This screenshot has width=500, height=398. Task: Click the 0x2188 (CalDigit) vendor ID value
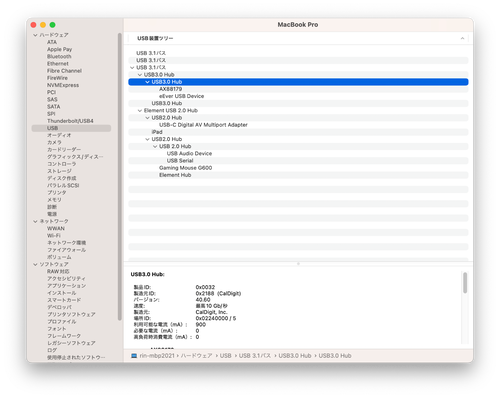(x=218, y=293)
